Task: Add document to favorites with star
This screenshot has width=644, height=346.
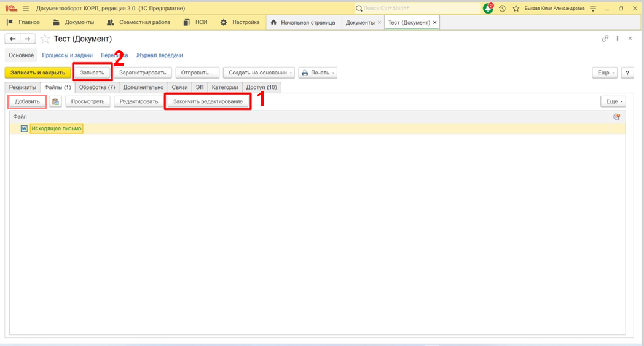Action: click(45, 39)
